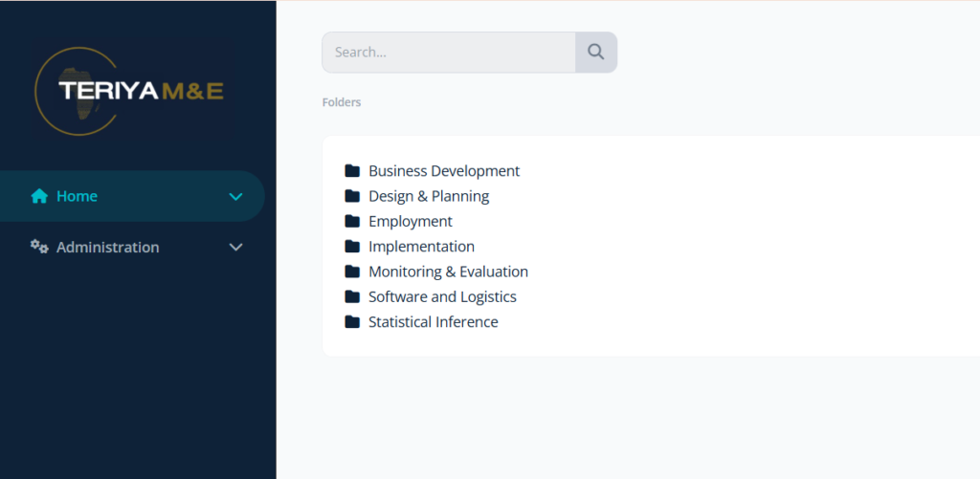This screenshot has width=980, height=479.
Task: Expand the Administration menu chevron
Action: 235,247
